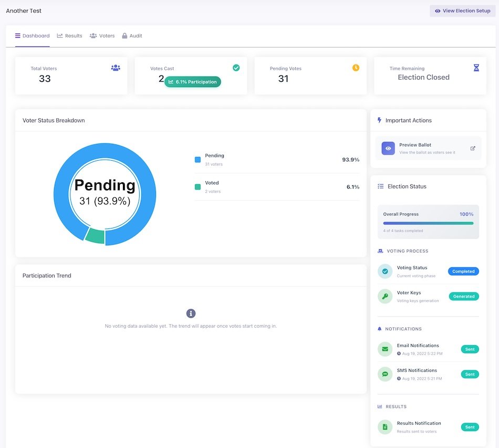The image size is (499, 448).
Task: Click the Overall Progress bar
Action: coord(428,223)
